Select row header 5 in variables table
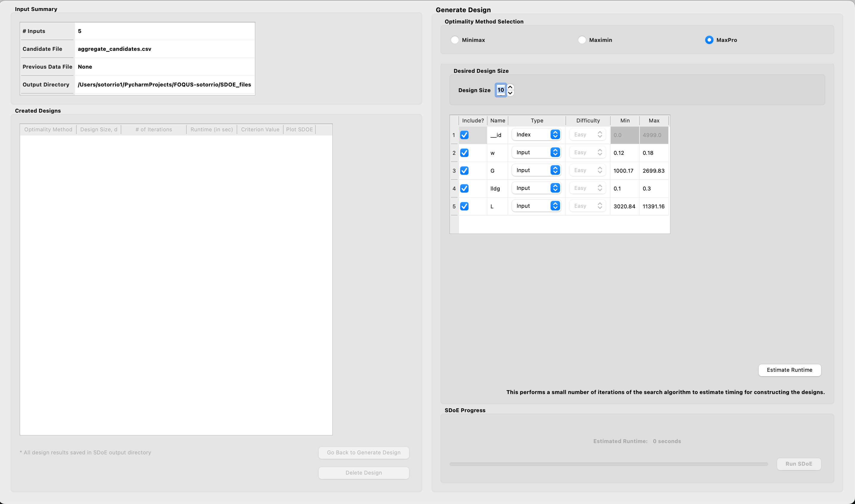This screenshot has height=504, width=855. point(454,207)
